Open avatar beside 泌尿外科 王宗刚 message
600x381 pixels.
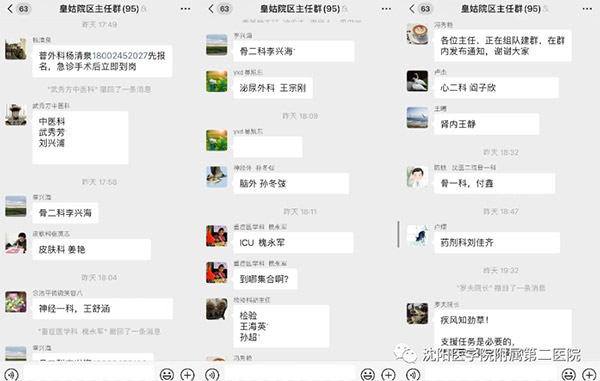pyautogui.click(x=217, y=81)
